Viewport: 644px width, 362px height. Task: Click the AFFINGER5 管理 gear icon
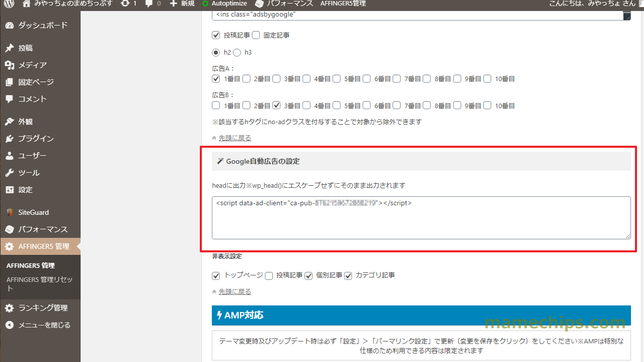pos(9,246)
